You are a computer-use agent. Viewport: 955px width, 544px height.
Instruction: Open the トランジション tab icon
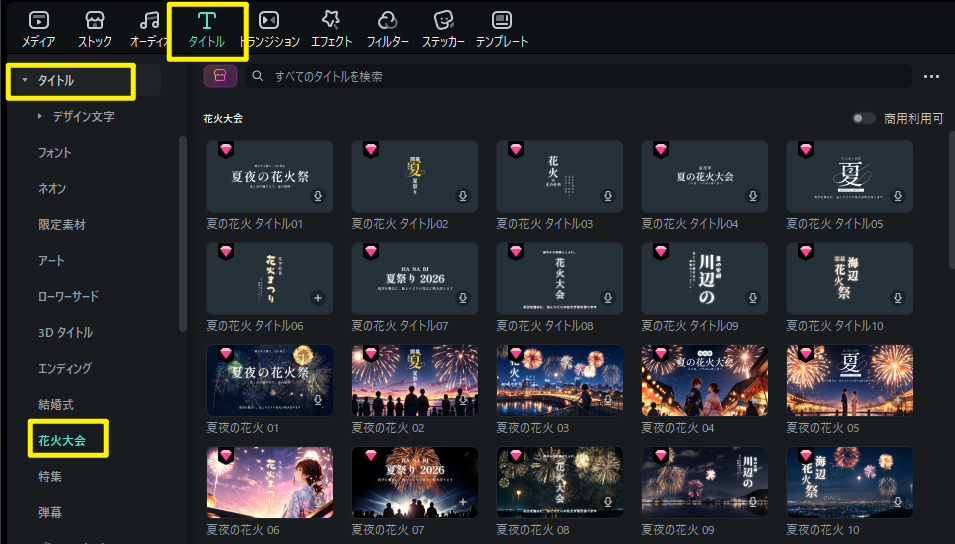click(269, 21)
